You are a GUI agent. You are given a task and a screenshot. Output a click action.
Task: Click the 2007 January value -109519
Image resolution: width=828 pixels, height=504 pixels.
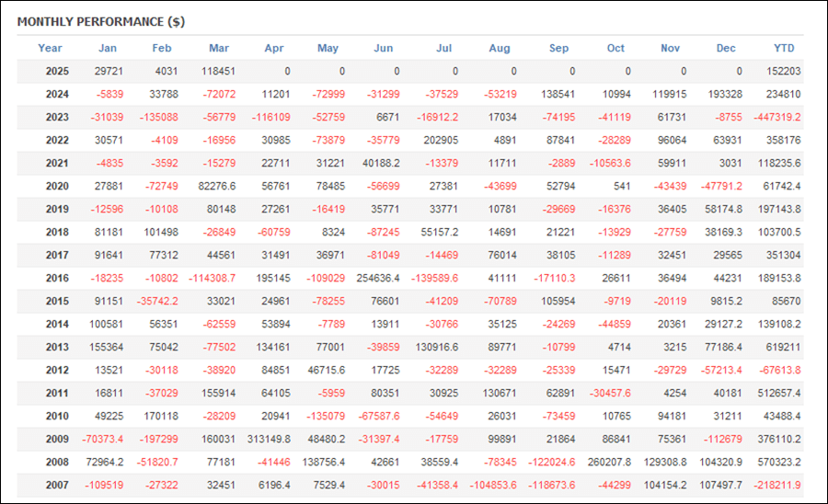click(104, 485)
